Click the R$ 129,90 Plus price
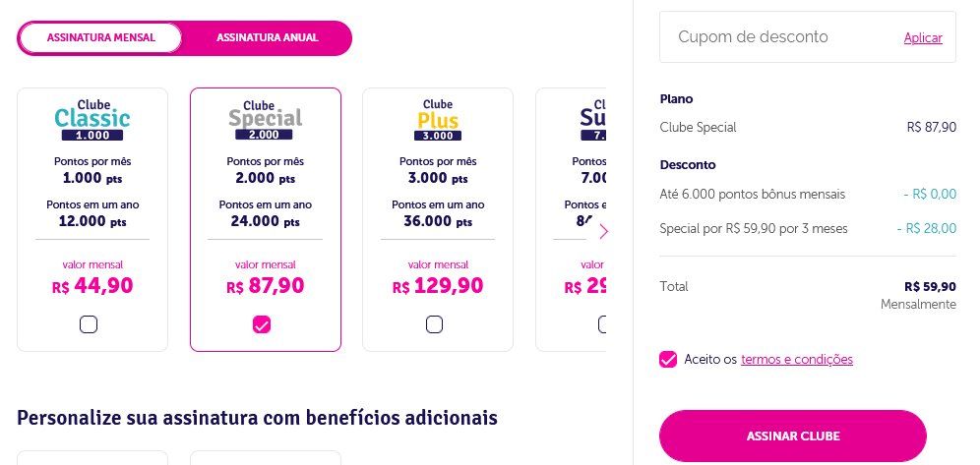 tap(438, 286)
